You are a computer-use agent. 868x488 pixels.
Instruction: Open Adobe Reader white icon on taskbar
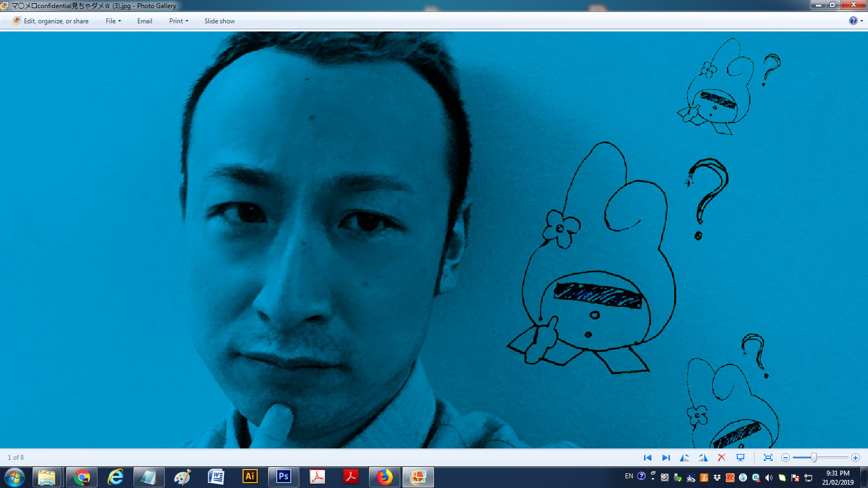[317, 478]
